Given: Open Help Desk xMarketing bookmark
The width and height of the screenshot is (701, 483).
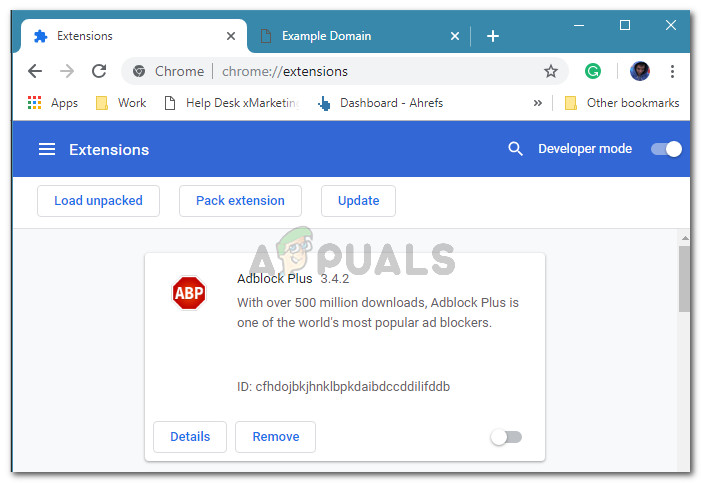Looking at the screenshot, I should tap(232, 103).
